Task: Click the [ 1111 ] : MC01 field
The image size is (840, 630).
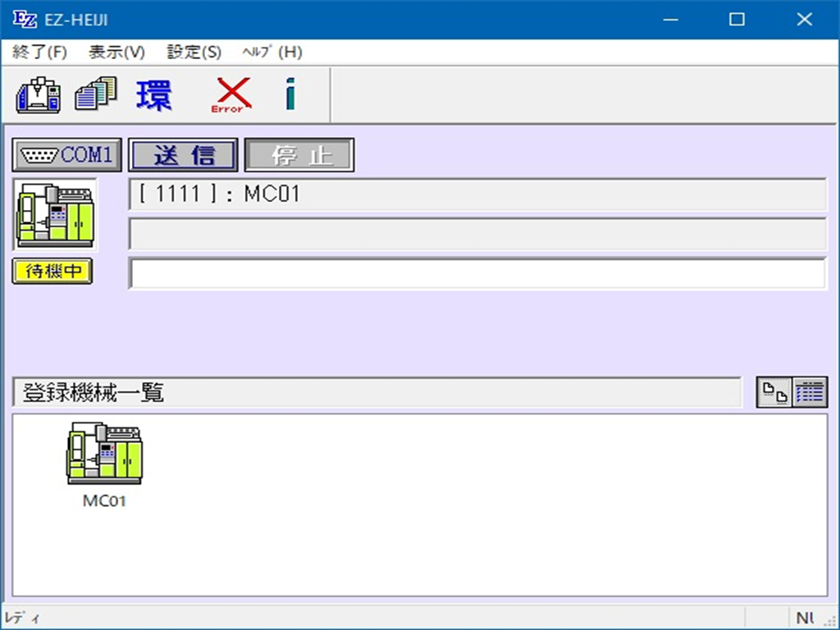Action: pyautogui.click(x=477, y=194)
